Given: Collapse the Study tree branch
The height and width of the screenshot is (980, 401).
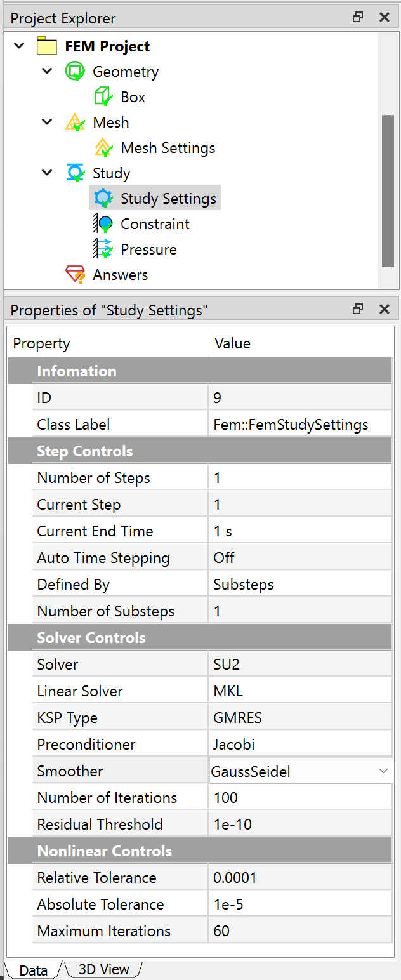Looking at the screenshot, I should click(x=46, y=173).
